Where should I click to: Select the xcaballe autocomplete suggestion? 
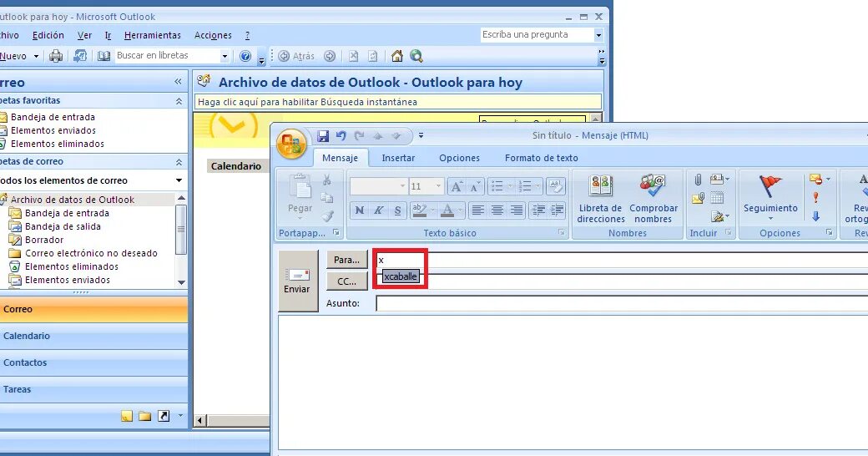[x=401, y=276]
